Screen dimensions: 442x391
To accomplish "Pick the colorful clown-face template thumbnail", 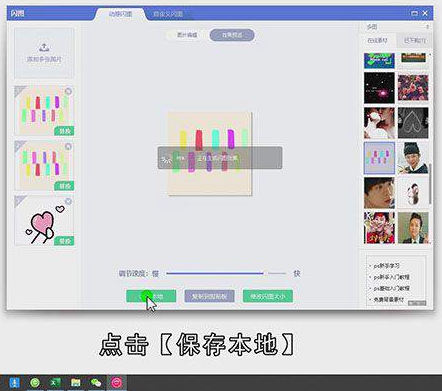I will point(379,228).
